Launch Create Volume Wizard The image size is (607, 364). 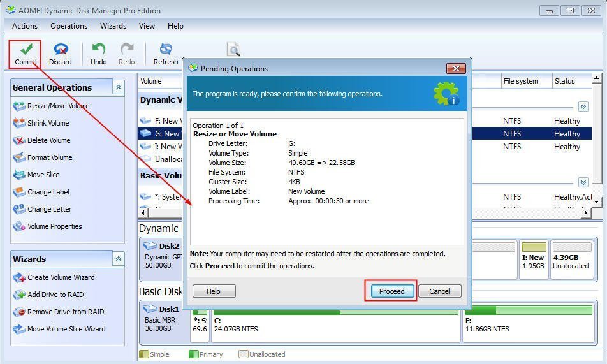[x=54, y=277]
